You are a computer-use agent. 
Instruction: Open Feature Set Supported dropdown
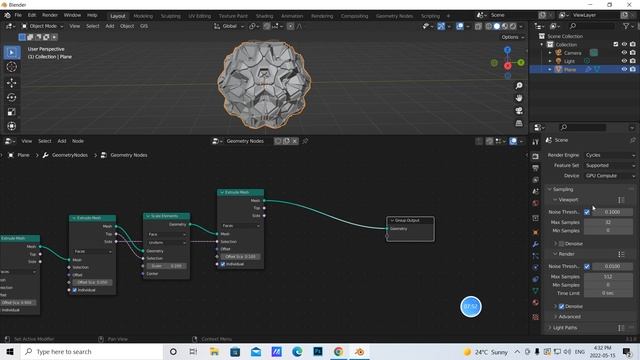[610, 165]
